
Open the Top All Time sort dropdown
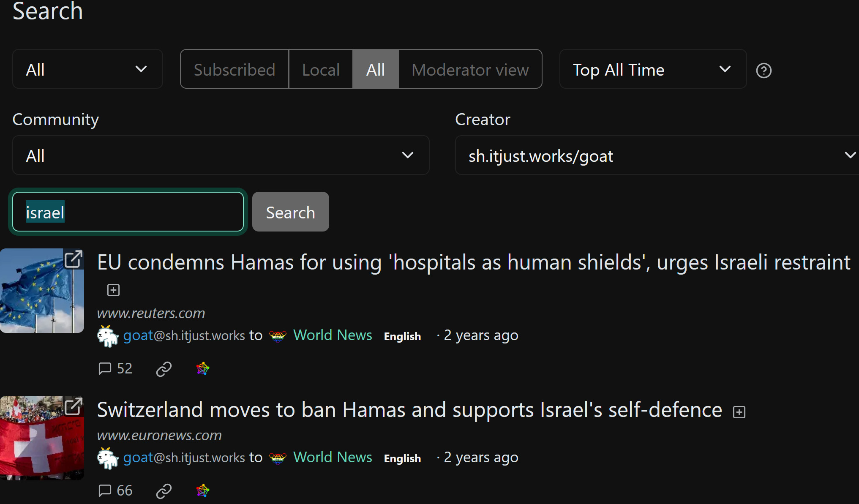[653, 69]
